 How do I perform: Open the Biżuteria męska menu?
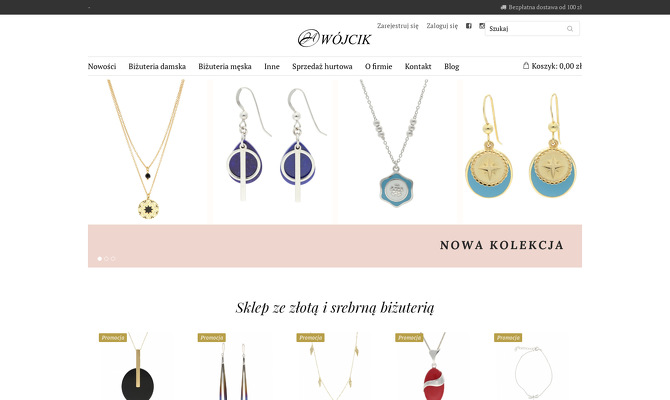click(225, 66)
